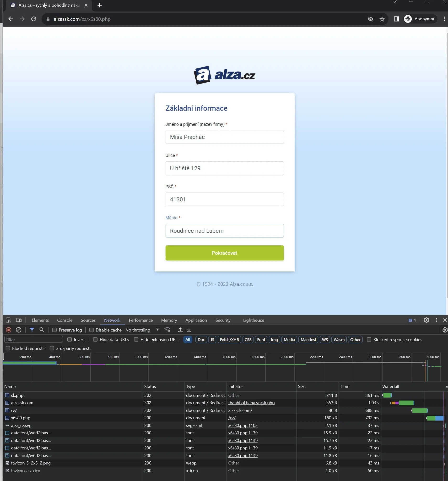Screen dimensions: 448x481
Task: Toggle device toolbar icon in DevTools
Action: pyautogui.click(x=19, y=320)
